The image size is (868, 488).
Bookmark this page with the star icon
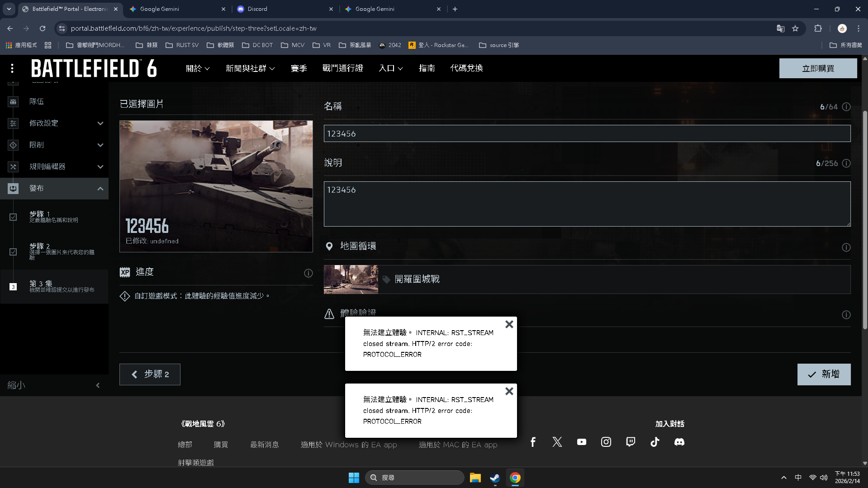coord(795,28)
